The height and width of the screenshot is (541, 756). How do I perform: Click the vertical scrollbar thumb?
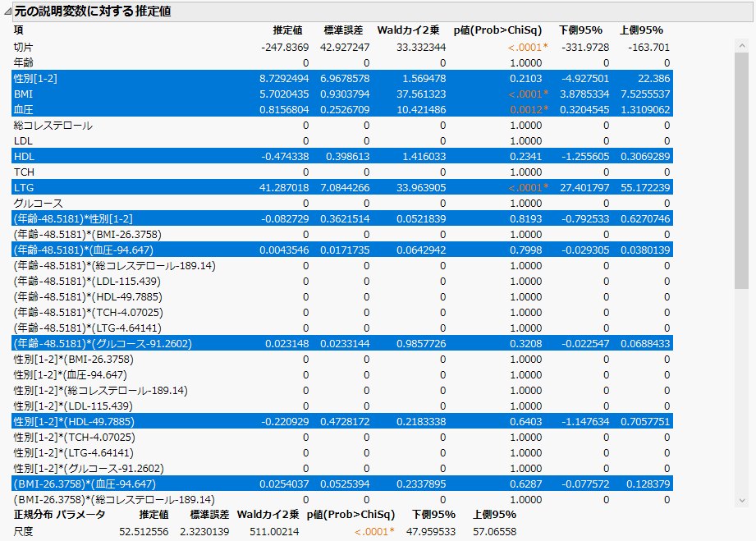click(741, 171)
